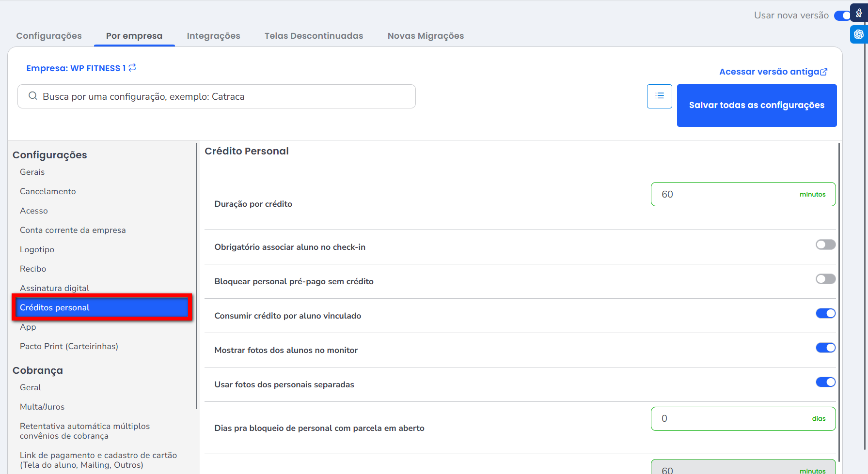This screenshot has height=474, width=868.
Task: Focus the configuration search box
Action: [x=223, y=96]
